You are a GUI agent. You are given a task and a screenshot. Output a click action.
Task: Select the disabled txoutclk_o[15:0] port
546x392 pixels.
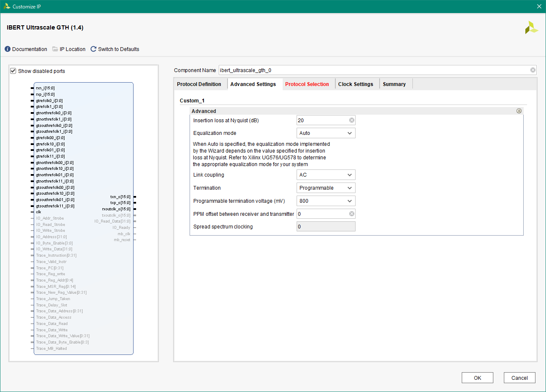[x=116, y=215]
